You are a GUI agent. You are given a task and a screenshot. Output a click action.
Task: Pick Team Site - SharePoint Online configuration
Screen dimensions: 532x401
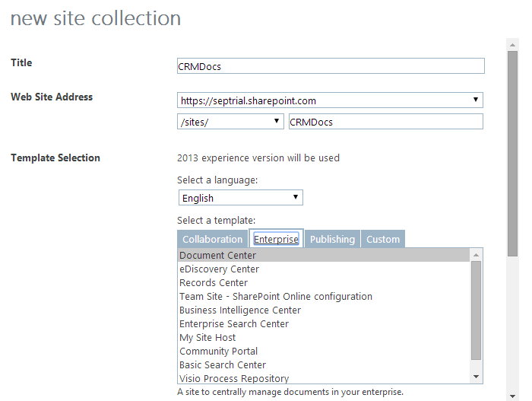(276, 297)
